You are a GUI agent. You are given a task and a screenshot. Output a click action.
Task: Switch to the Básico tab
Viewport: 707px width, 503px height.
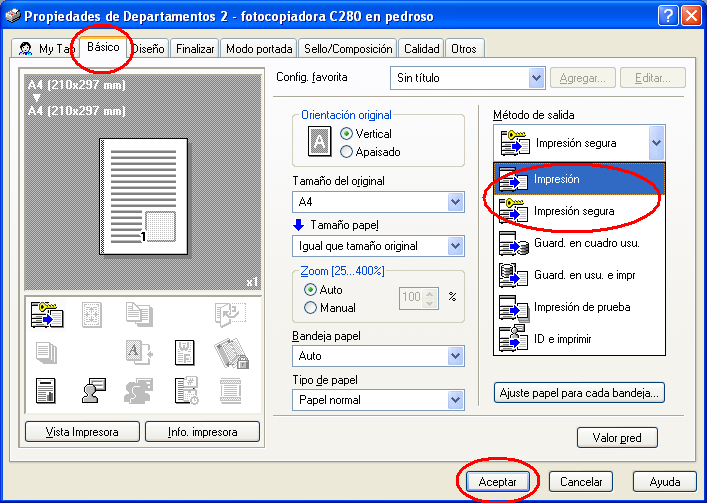click(x=103, y=47)
